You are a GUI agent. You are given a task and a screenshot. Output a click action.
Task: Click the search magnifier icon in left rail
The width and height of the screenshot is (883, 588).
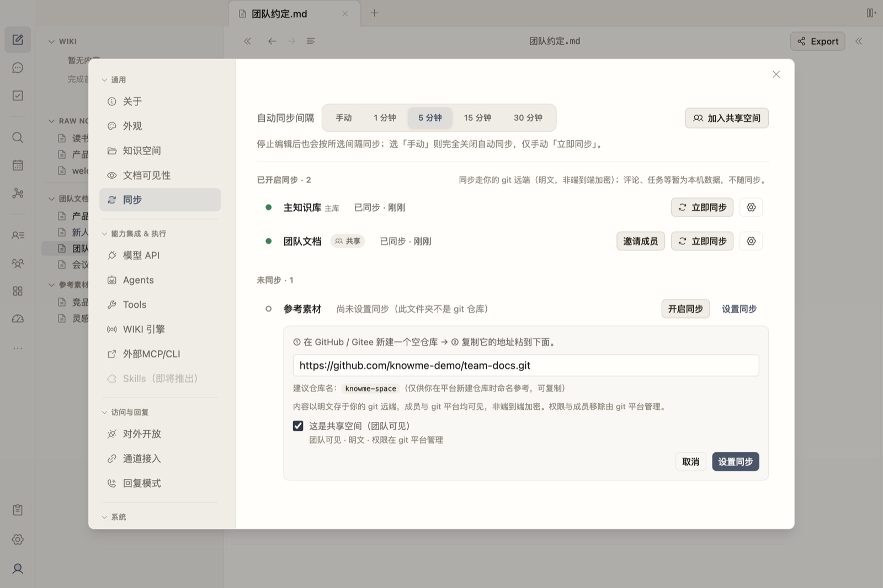18,137
